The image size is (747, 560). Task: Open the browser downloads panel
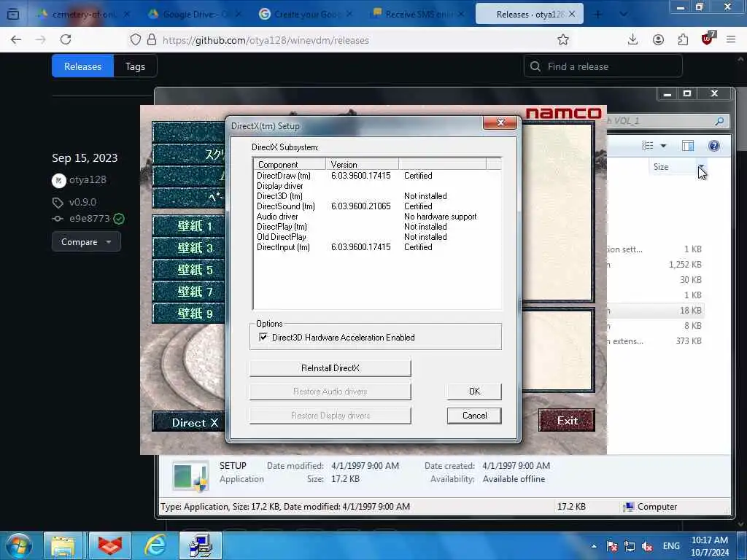click(x=632, y=39)
